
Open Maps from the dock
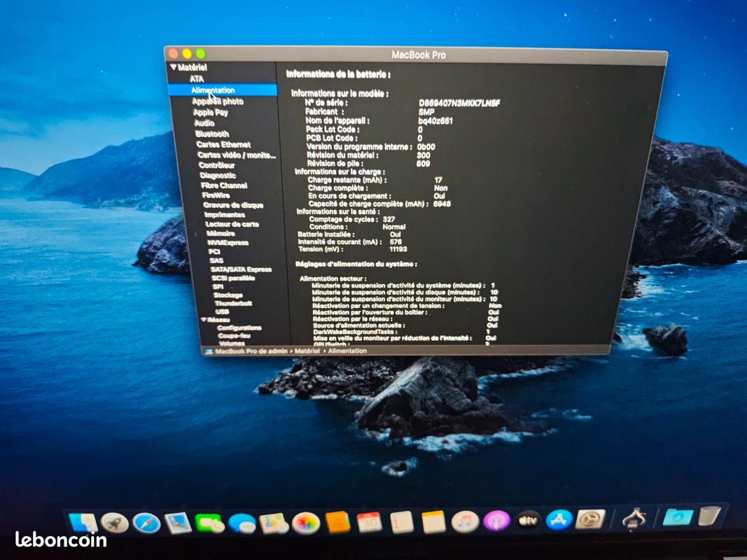274,524
